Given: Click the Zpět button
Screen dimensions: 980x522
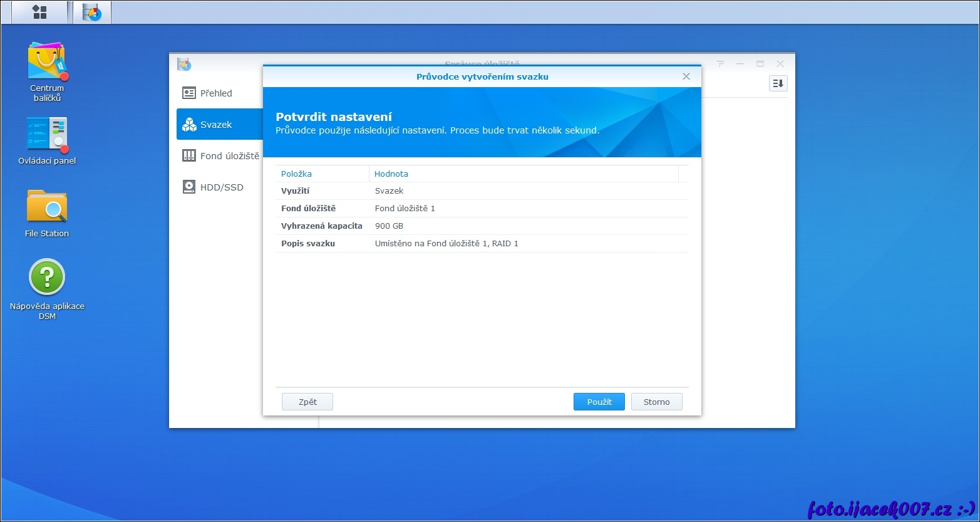Looking at the screenshot, I should point(307,402).
